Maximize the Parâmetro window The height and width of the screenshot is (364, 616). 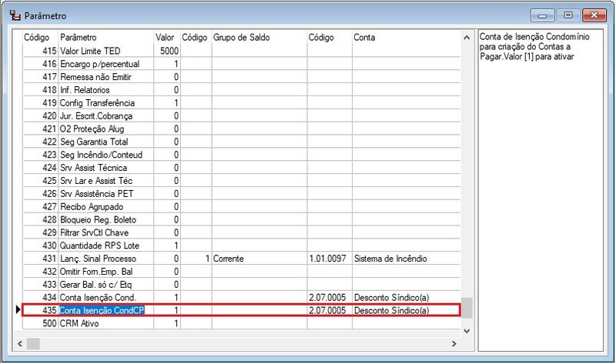[569, 15]
